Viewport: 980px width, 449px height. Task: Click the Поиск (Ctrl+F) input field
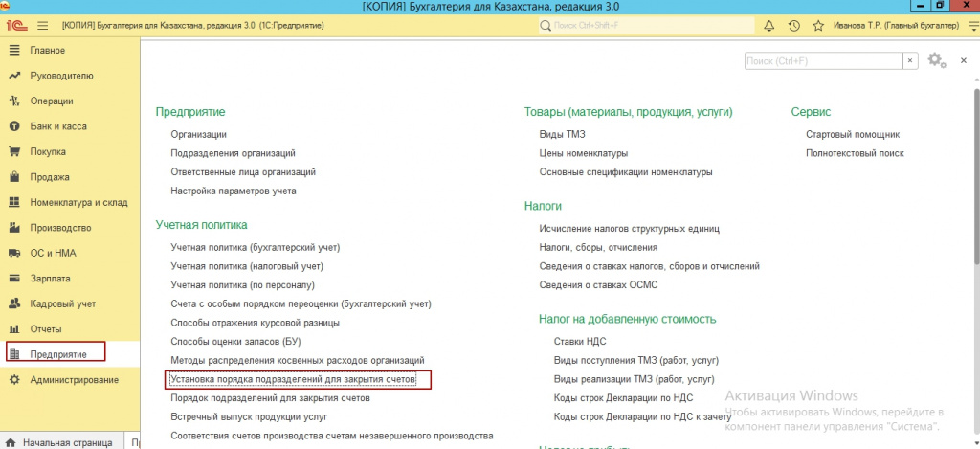click(824, 60)
